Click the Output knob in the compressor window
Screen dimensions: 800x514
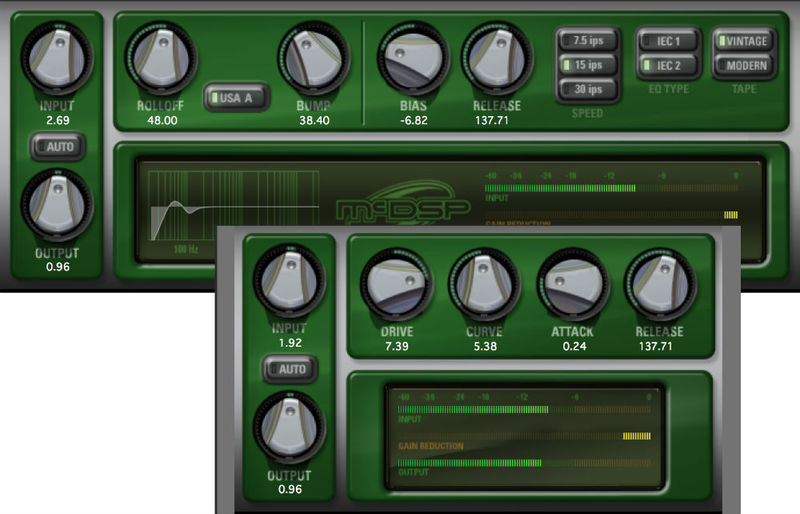pyautogui.click(x=289, y=427)
